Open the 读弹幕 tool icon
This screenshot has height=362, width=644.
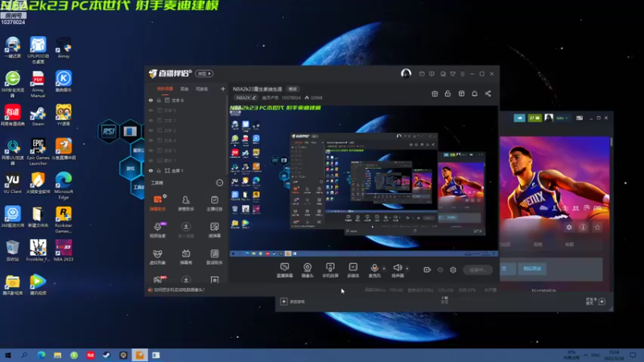[214, 230]
